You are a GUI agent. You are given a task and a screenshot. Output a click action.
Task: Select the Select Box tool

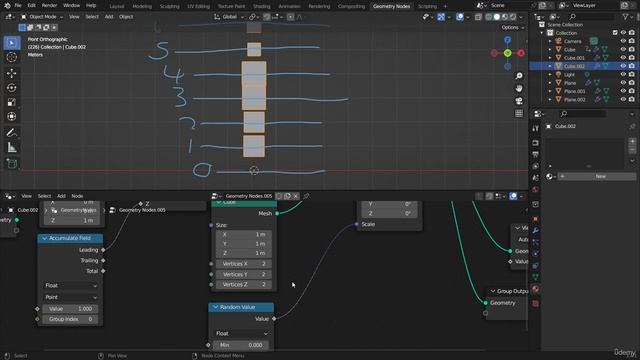pyautogui.click(x=12, y=43)
